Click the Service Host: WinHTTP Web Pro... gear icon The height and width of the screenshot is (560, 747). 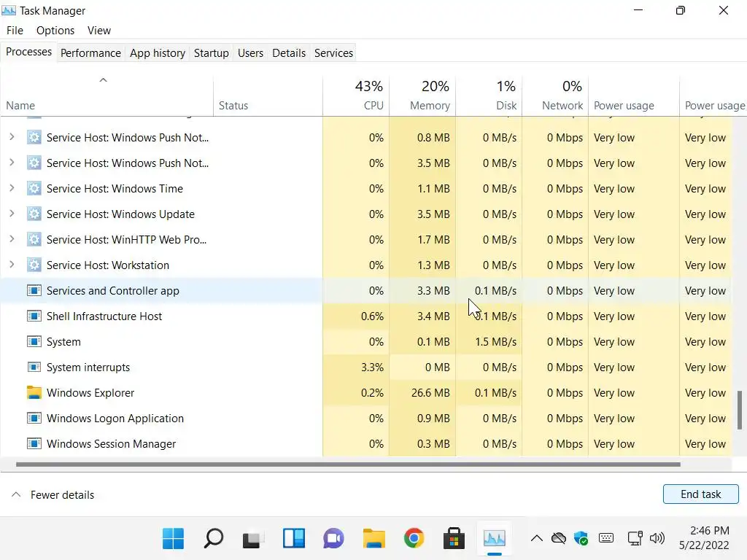[34, 239]
